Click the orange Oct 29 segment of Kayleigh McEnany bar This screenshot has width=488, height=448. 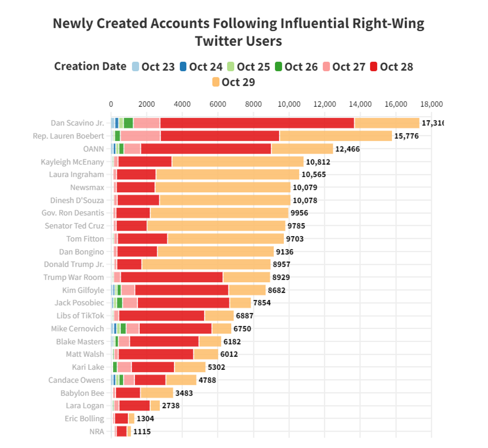(238, 161)
